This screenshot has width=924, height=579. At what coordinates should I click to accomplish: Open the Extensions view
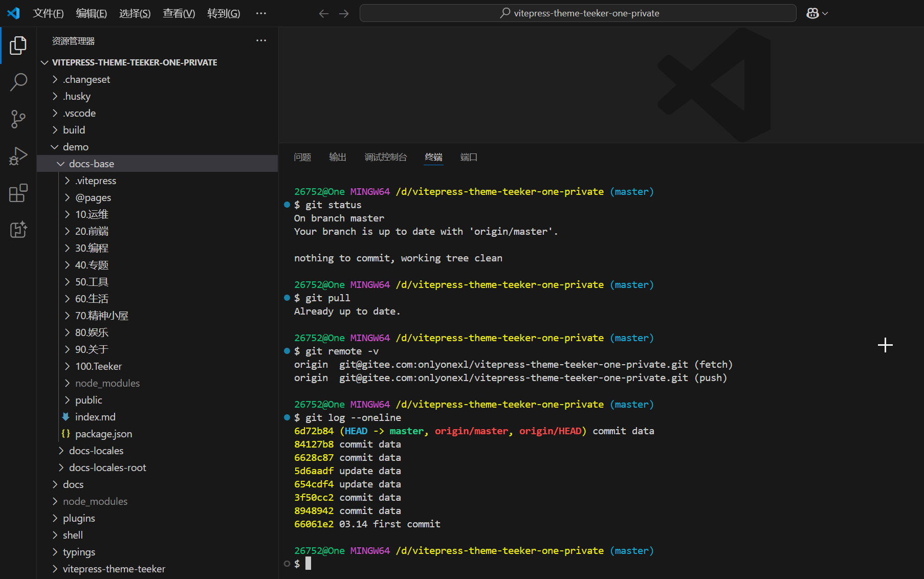pyautogui.click(x=18, y=193)
